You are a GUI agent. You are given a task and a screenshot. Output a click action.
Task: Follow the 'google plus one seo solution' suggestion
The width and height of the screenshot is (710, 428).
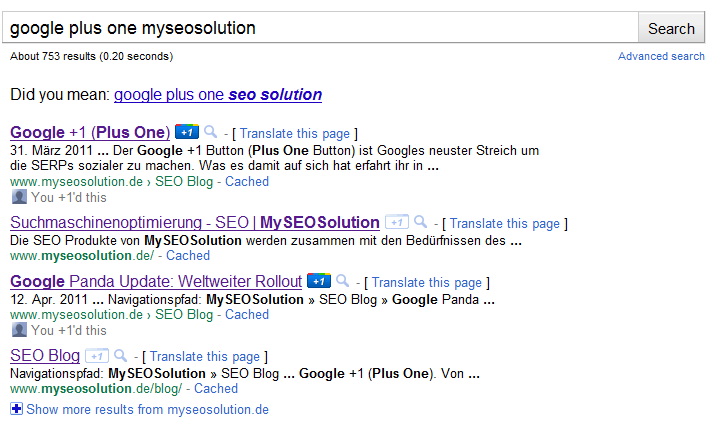[x=217, y=95]
